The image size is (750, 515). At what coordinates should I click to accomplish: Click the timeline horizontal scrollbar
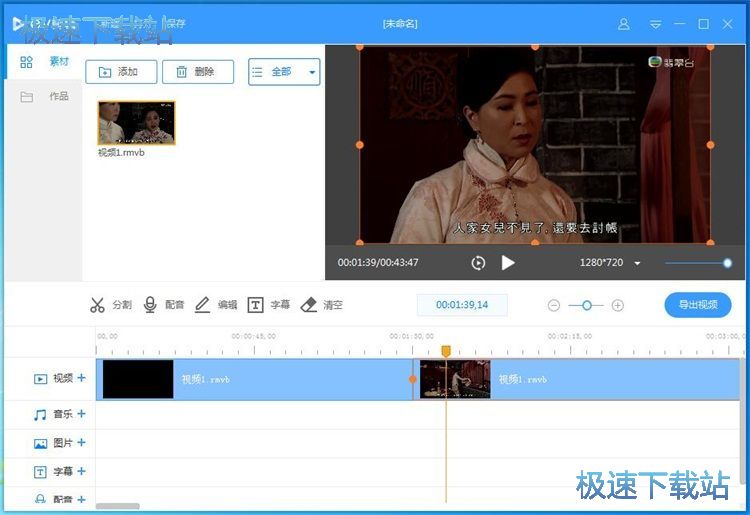point(118,506)
